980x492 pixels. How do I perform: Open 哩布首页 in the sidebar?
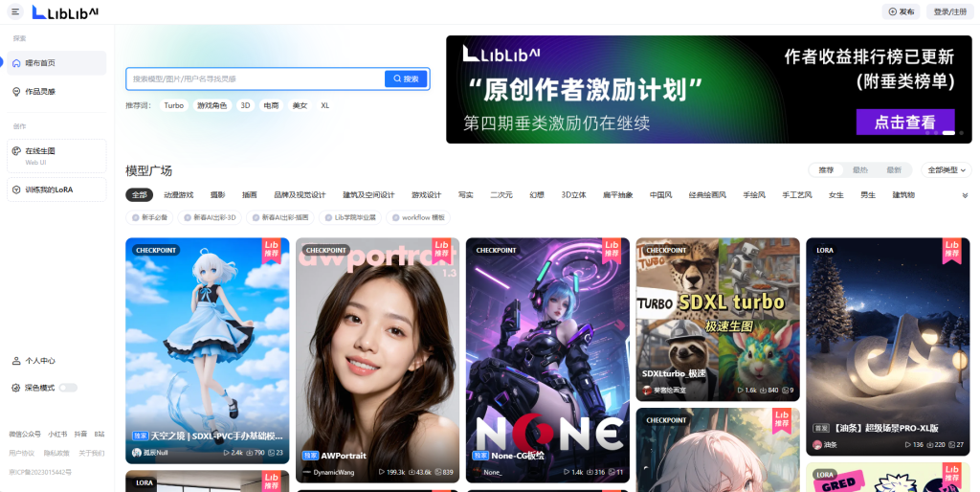(x=56, y=63)
